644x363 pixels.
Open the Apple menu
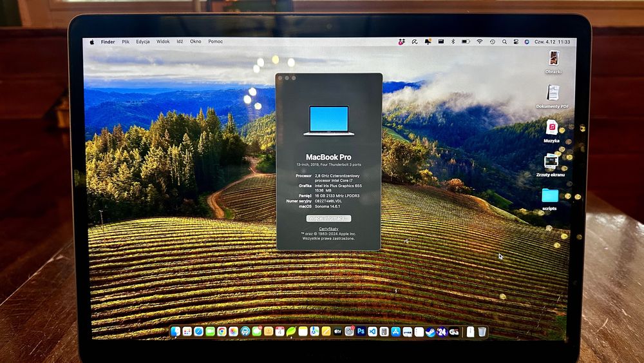click(92, 41)
